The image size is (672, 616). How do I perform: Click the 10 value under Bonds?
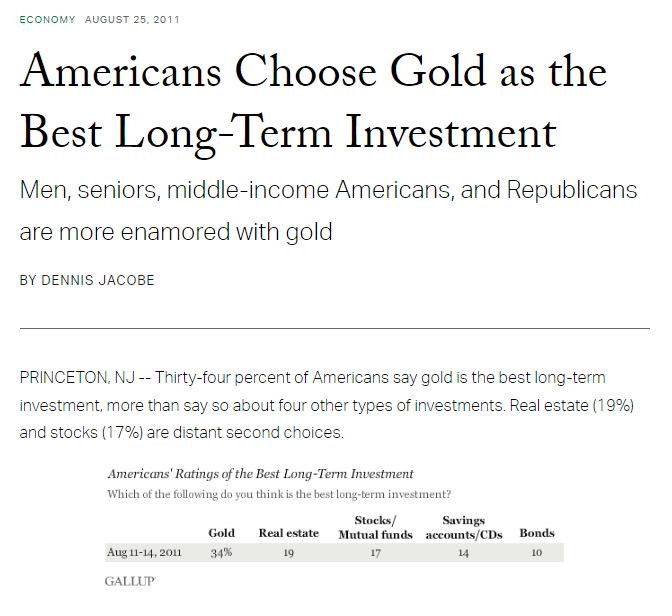point(537,553)
